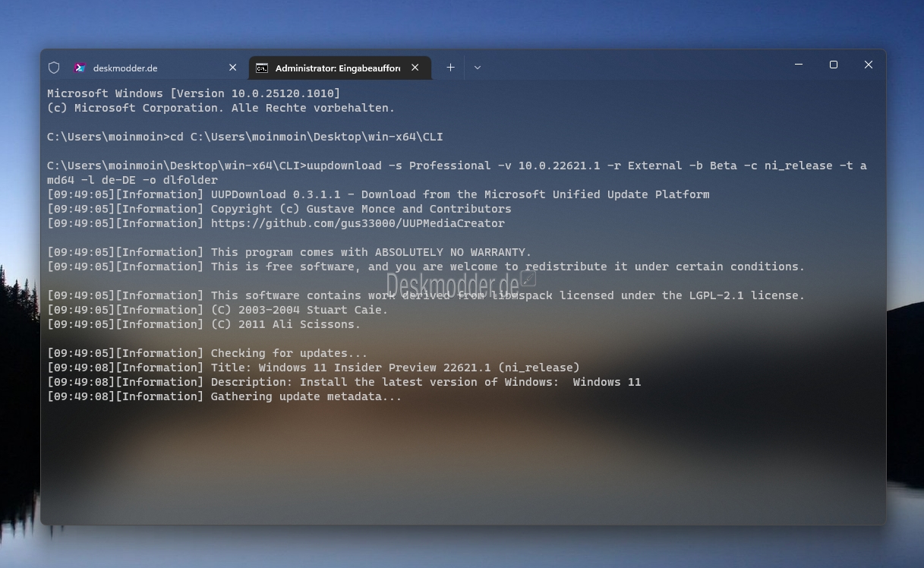Click the 'Checking for updates...' line
This screenshot has width=924, height=568.
click(x=207, y=353)
